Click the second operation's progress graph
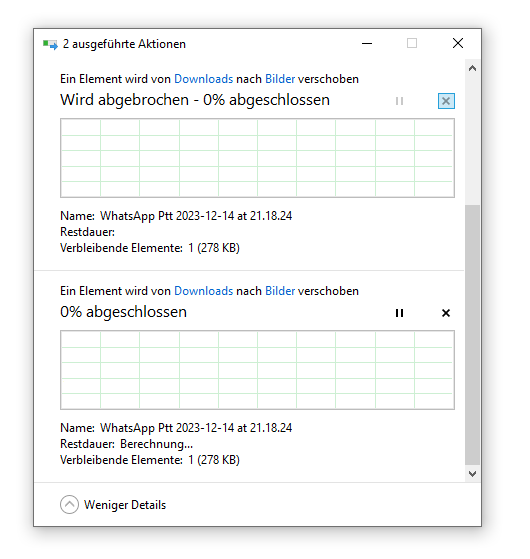 click(x=257, y=370)
